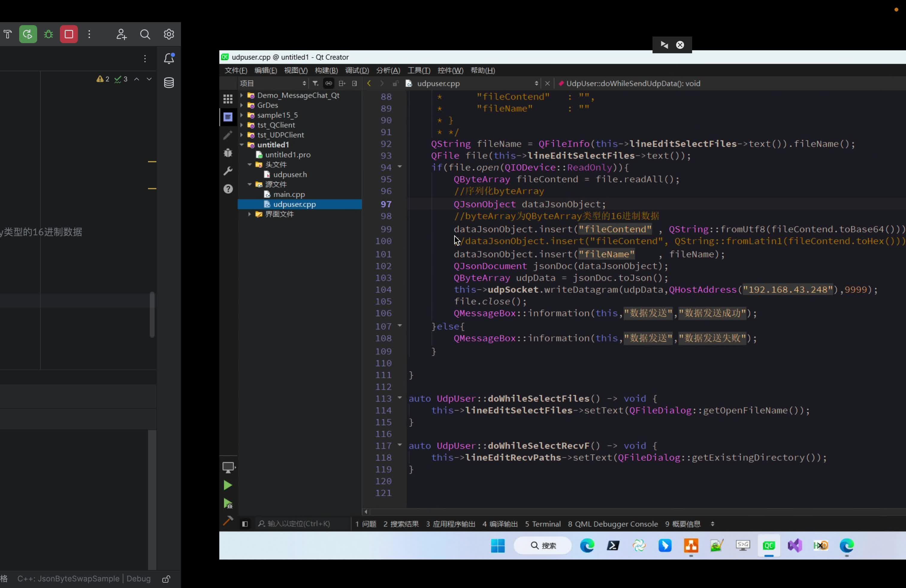Image resolution: width=906 pixels, height=588 pixels.
Task: Expand the tst_UDPClient project
Action: (241, 135)
